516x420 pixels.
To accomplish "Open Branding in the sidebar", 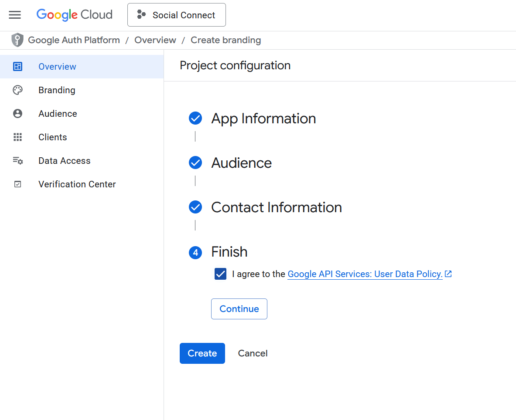I will 82,90.
